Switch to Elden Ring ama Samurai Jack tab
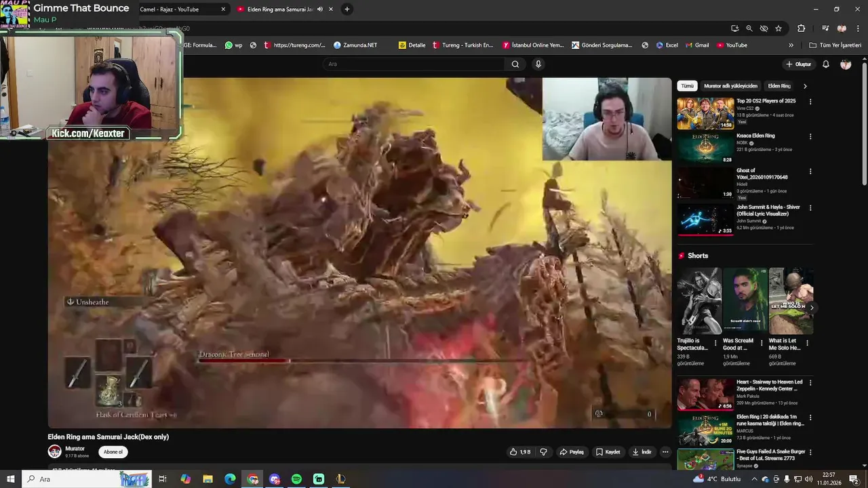868x488 pixels. (x=280, y=9)
